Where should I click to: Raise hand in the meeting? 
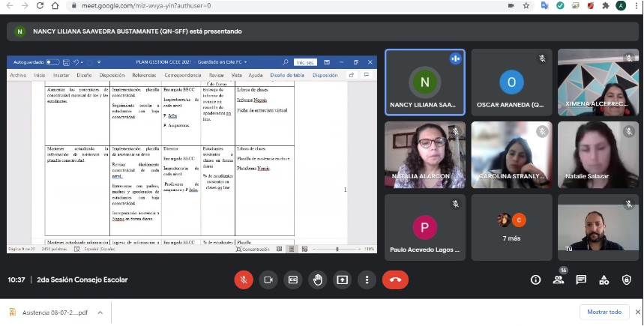tap(318, 280)
